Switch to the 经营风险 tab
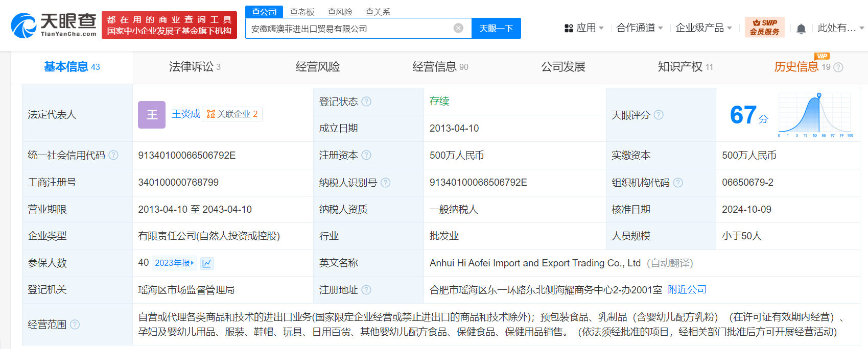This screenshot has width=868, height=349. [x=317, y=67]
